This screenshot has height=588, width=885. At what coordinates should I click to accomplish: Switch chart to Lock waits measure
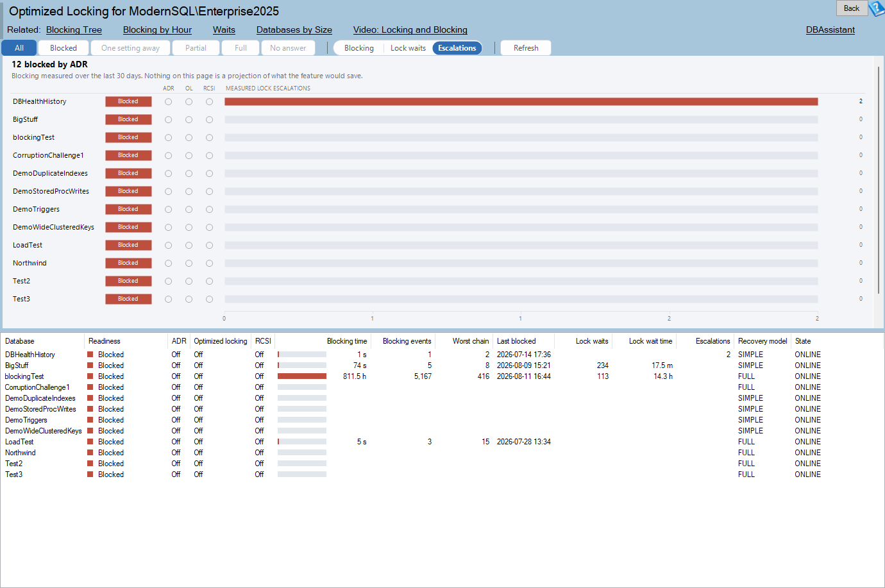(x=408, y=48)
